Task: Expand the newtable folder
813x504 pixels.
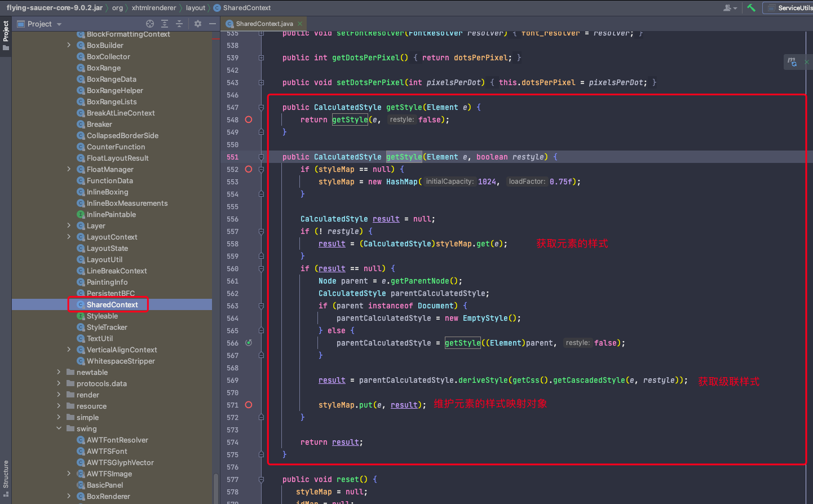Action: [x=59, y=372]
